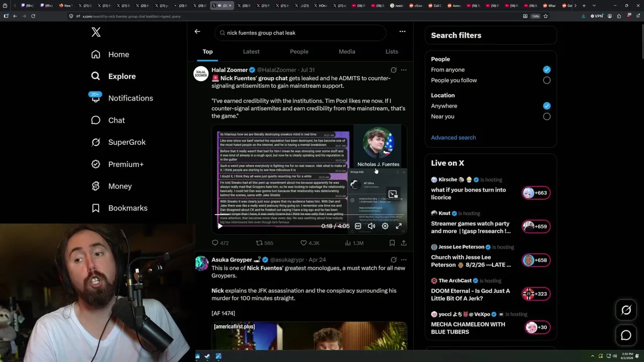Toggle the browser VPN button
The width and height of the screenshot is (644, 362).
[597, 16]
